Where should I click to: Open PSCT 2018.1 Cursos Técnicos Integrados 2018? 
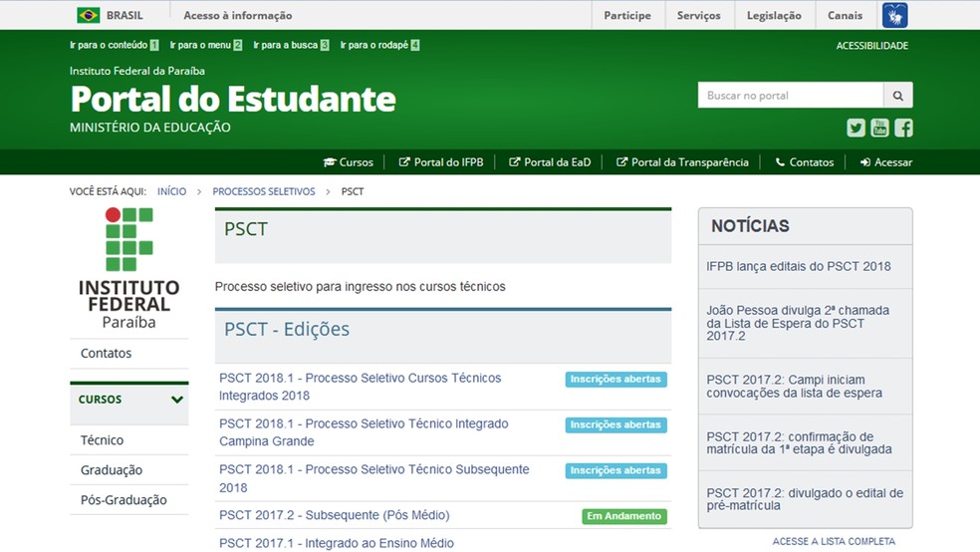360,387
